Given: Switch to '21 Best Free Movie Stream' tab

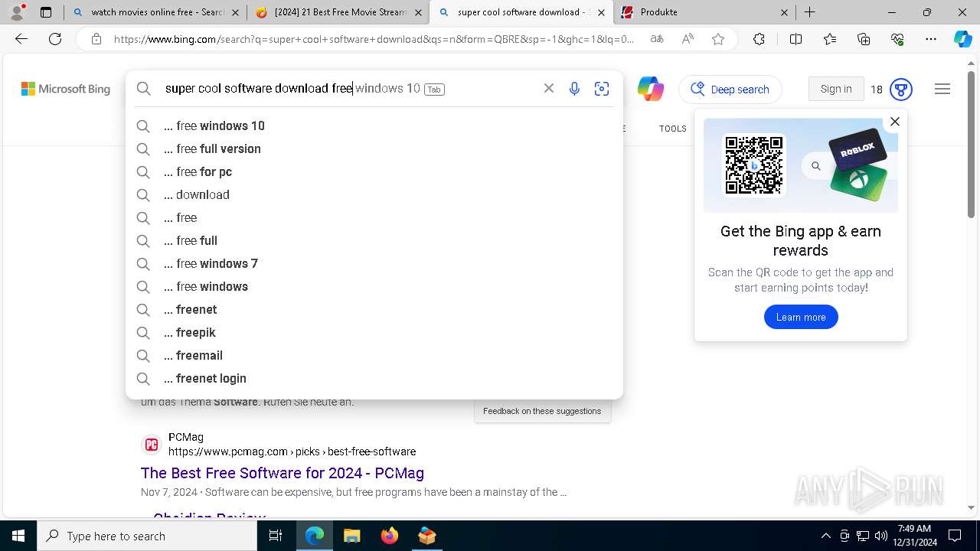Looking at the screenshot, I should pos(339,12).
